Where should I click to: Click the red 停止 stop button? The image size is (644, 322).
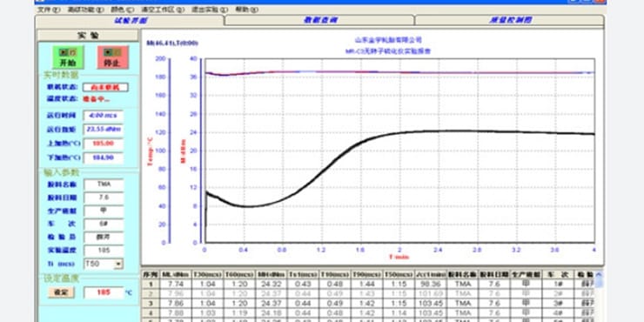click(x=112, y=57)
